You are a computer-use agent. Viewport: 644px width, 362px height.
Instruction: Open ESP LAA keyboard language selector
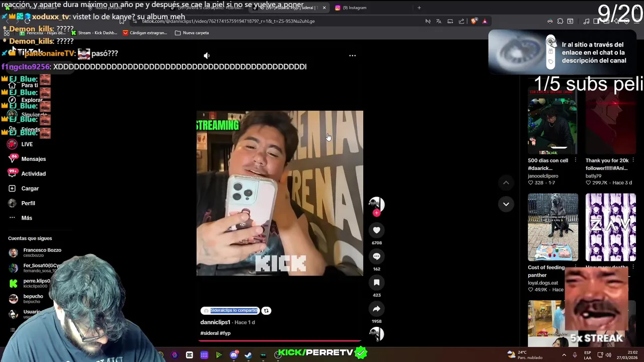tap(588, 354)
